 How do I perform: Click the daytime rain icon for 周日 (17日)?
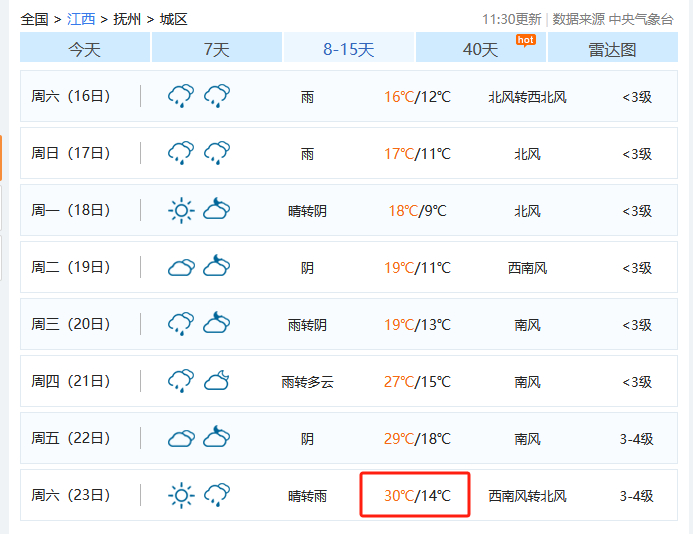pos(181,153)
